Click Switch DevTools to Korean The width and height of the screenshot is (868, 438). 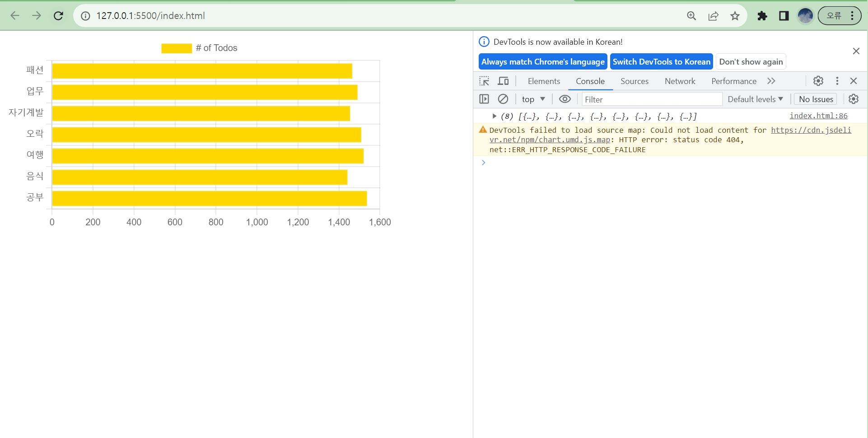(661, 62)
